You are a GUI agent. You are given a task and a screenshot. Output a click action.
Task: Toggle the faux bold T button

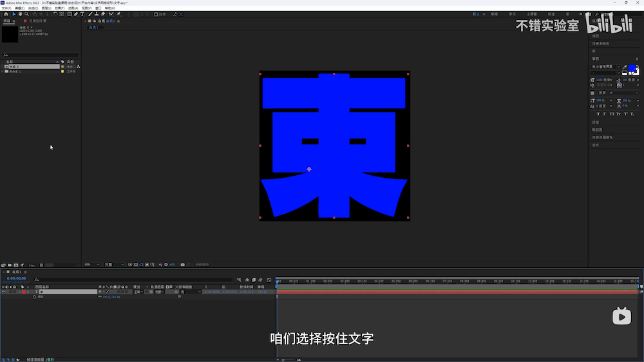[x=598, y=114]
